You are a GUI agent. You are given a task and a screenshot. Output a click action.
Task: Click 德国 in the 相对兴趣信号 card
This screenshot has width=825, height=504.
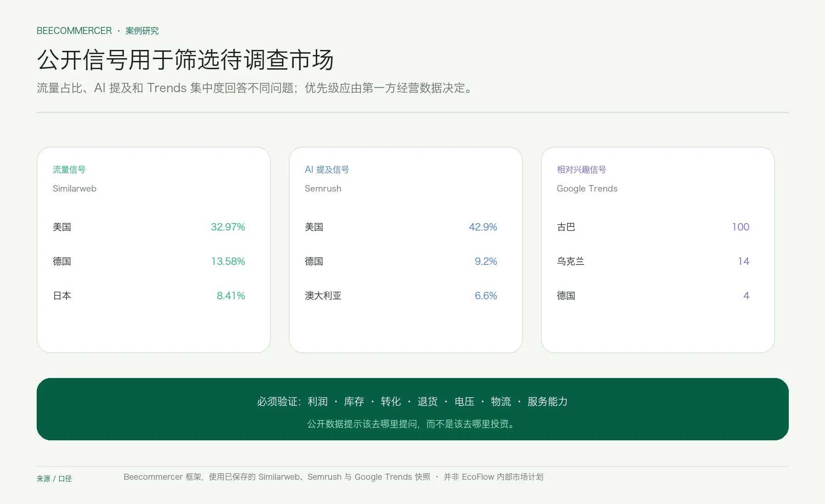[x=566, y=296]
